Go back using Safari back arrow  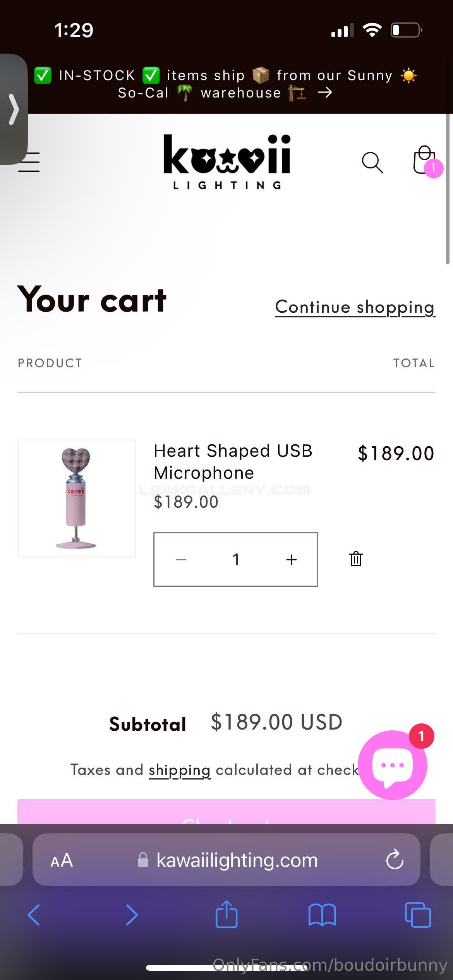(34, 915)
